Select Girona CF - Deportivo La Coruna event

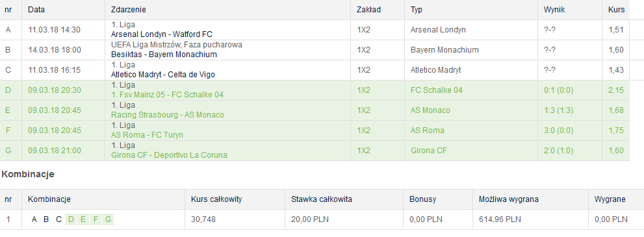pyautogui.click(x=169, y=155)
